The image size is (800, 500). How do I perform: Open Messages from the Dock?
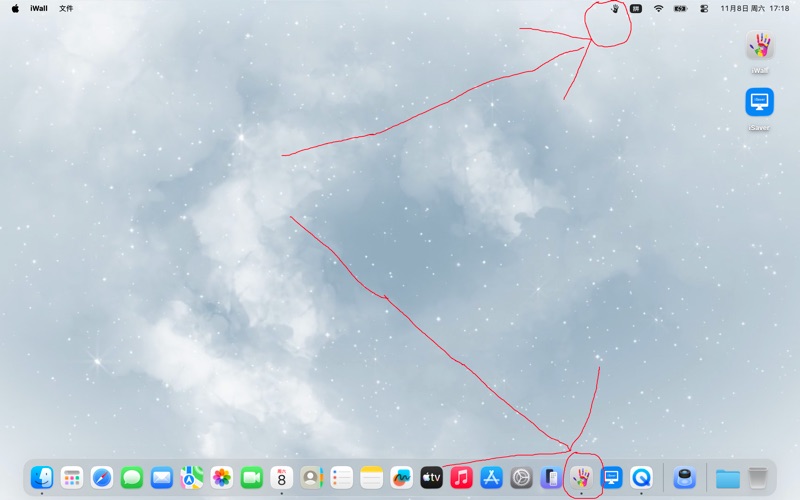[x=132, y=478]
